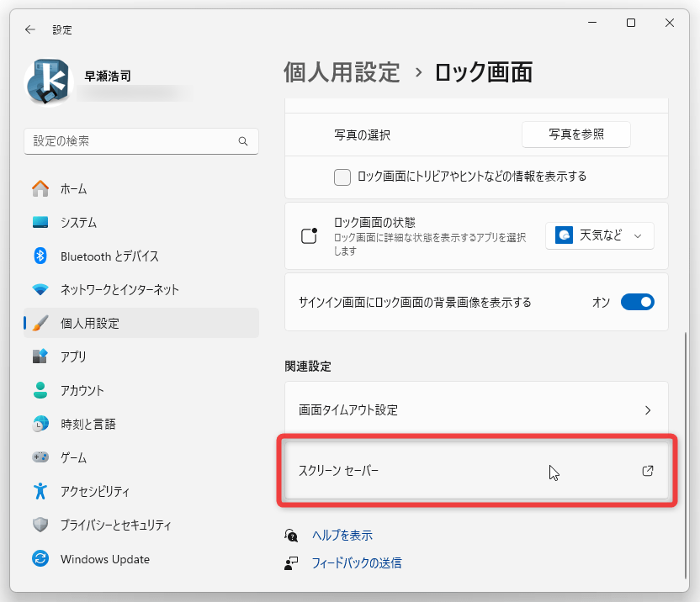
Task: Click the ゲーム controller icon
Action: [x=40, y=457]
